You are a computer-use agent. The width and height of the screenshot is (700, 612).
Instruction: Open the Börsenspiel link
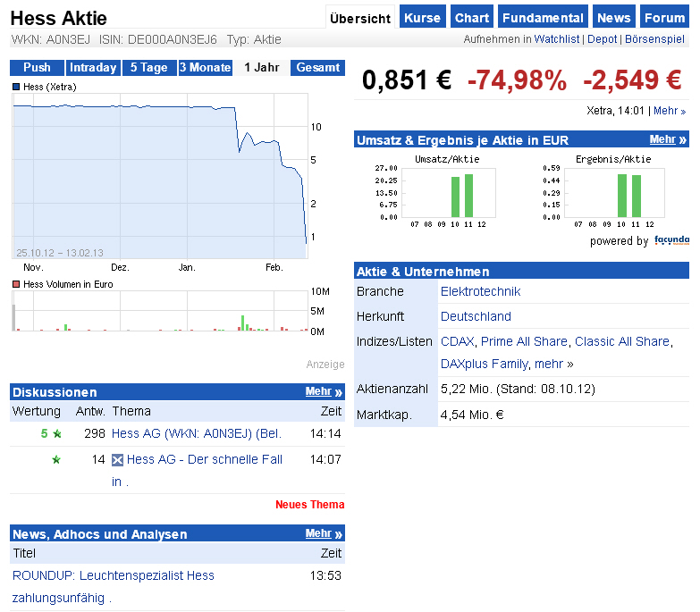654,39
